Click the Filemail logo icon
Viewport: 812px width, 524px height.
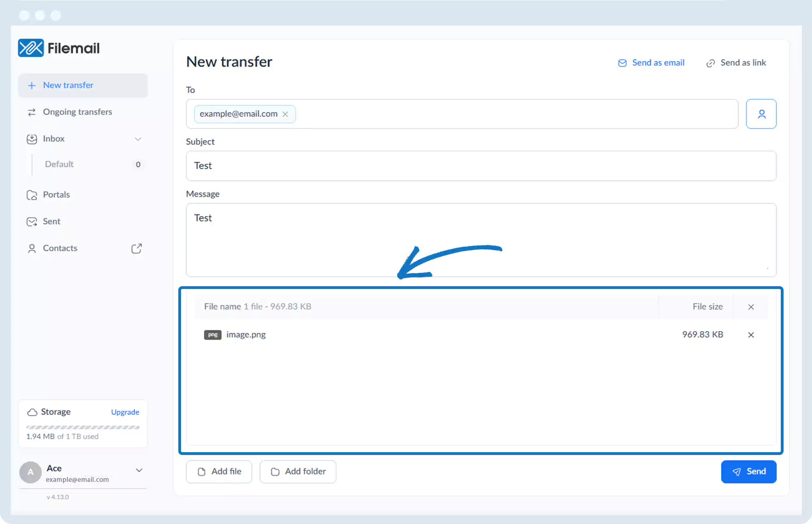point(30,48)
